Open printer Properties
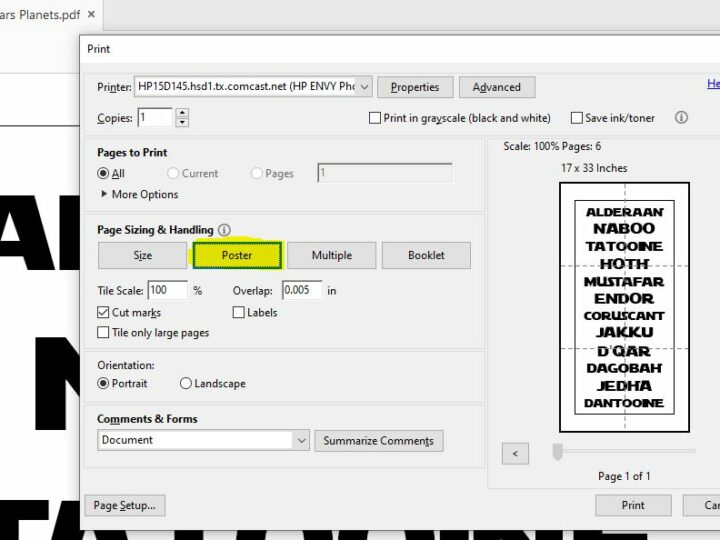This screenshot has height=540, width=720. [415, 87]
